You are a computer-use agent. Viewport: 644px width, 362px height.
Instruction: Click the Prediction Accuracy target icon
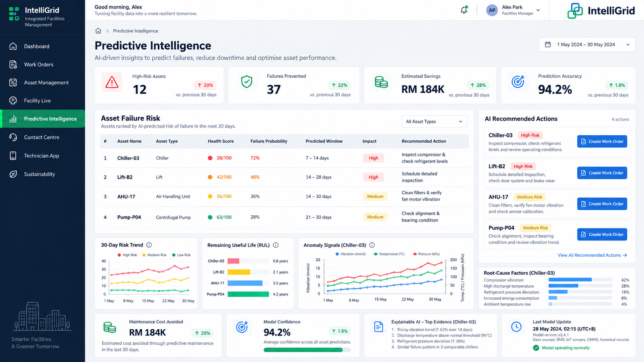[518, 82]
